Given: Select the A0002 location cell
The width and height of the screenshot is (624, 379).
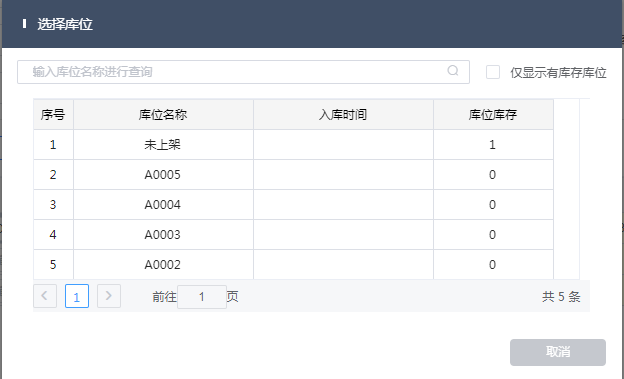Looking at the screenshot, I should pos(163,264).
